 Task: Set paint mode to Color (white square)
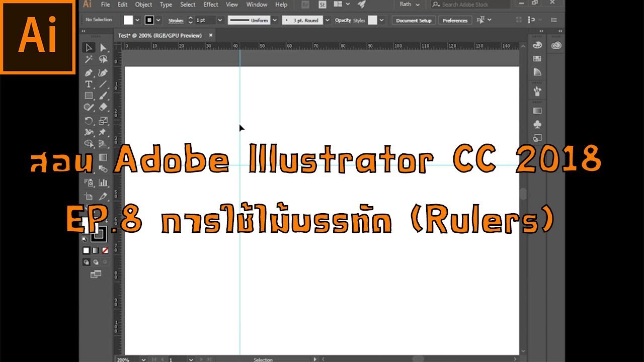point(86,250)
